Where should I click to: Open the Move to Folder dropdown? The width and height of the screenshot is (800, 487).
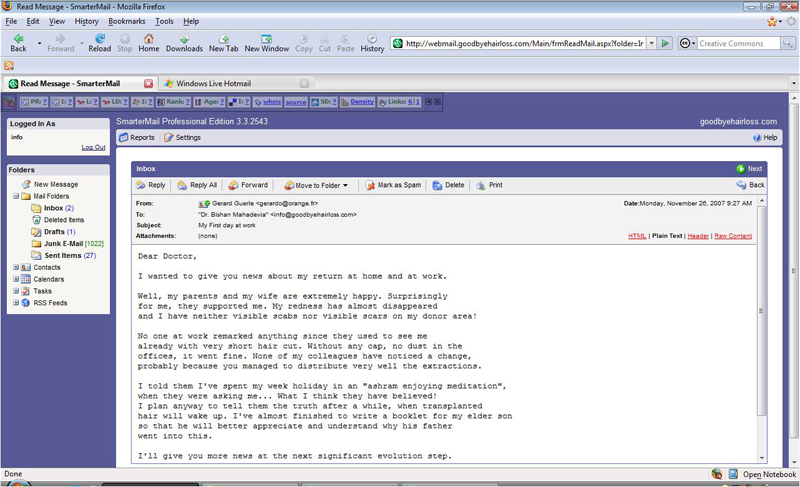(x=316, y=185)
